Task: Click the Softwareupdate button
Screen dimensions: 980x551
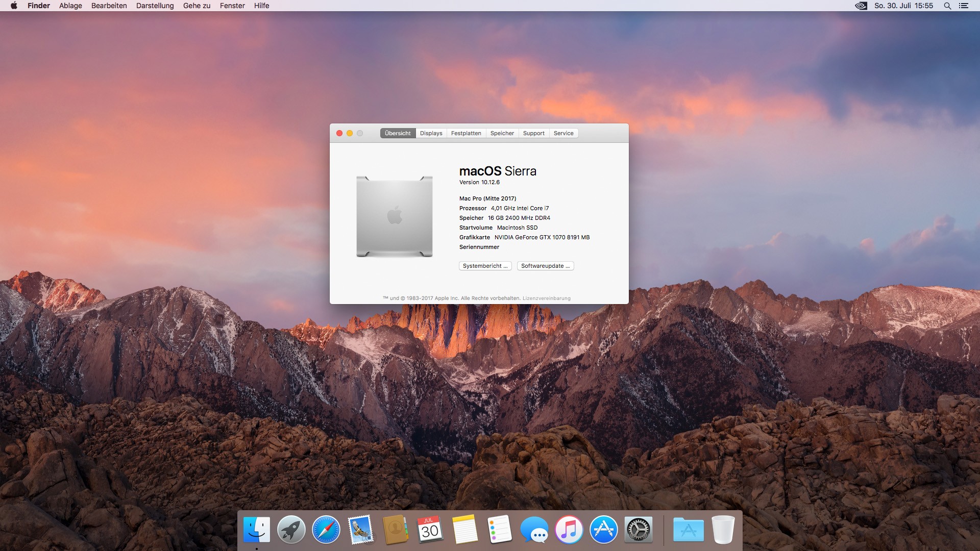Action: [x=545, y=266]
